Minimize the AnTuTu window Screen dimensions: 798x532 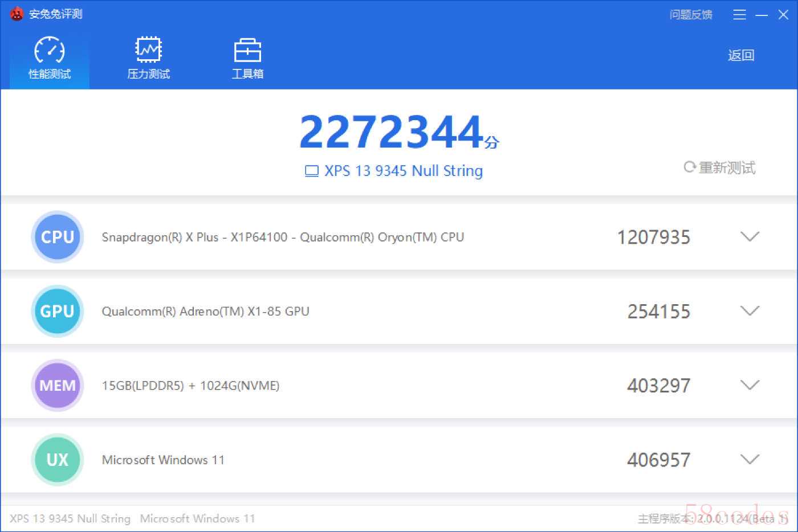(762, 15)
